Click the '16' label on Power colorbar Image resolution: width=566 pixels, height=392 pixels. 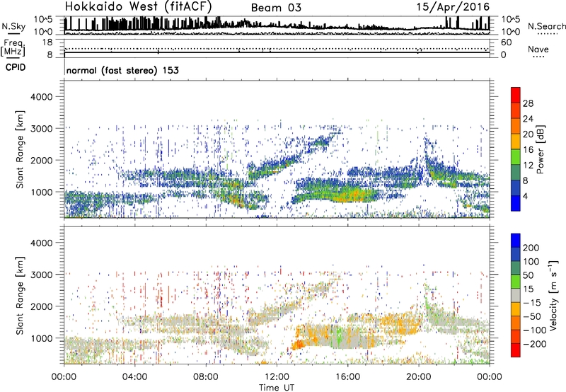click(528, 150)
